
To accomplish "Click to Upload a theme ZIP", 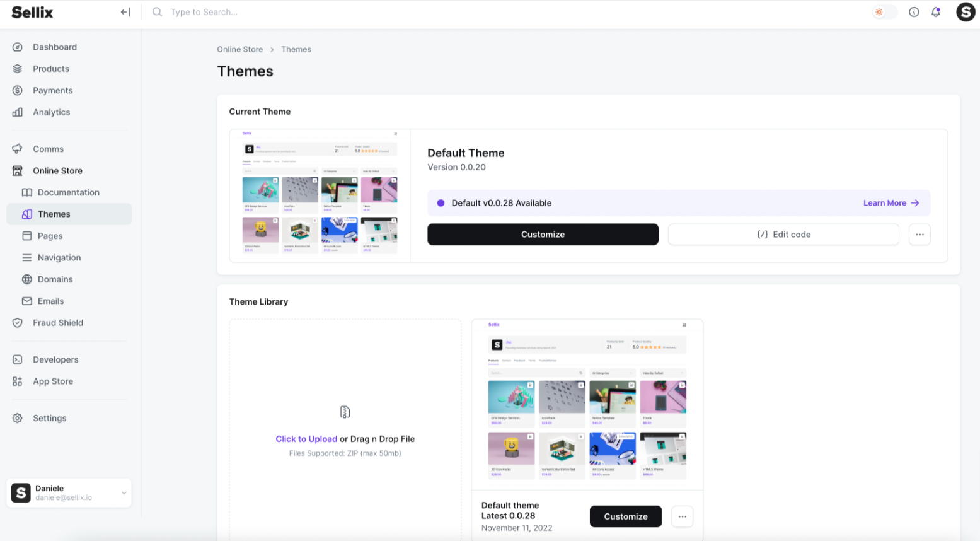I will [x=307, y=439].
